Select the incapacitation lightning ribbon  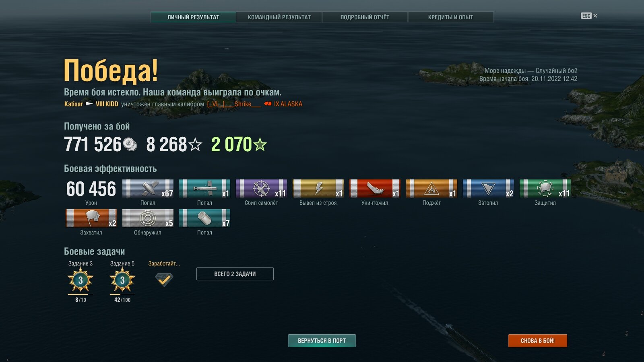coord(318,188)
